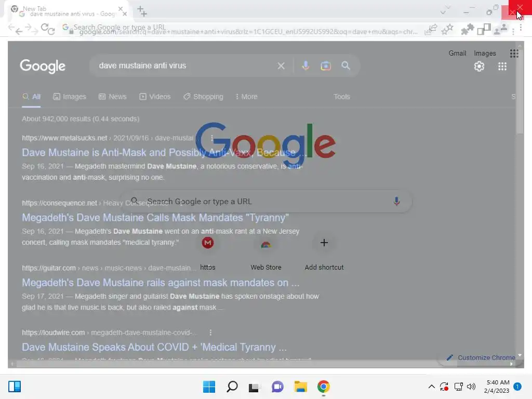The image size is (532, 399).
Task: Open the Widgets panel on the taskbar
Action: [15, 387]
